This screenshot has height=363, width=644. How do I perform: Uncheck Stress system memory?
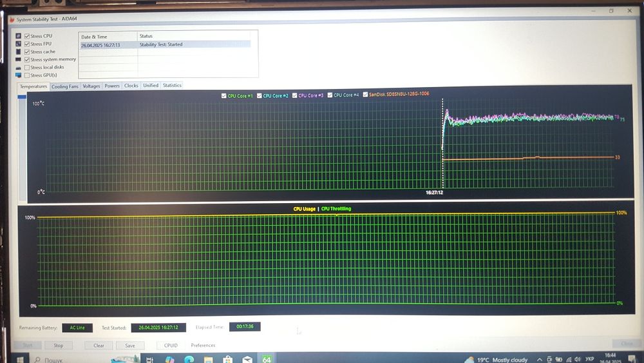tap(27, 59)
